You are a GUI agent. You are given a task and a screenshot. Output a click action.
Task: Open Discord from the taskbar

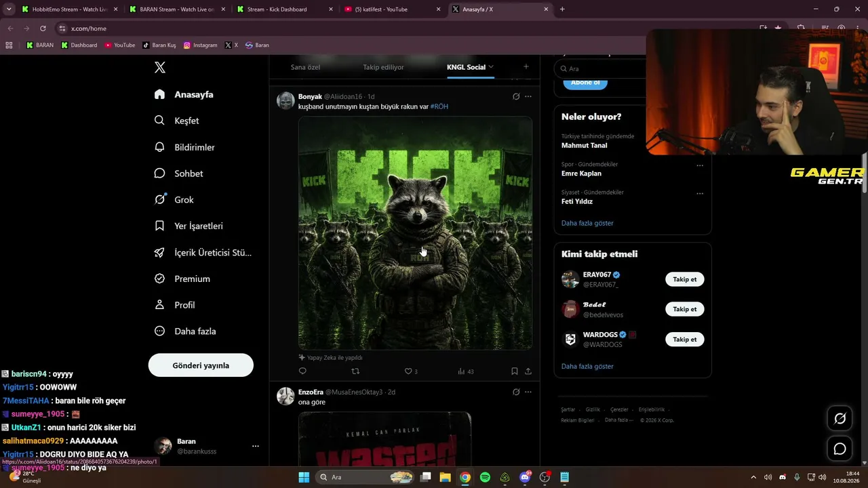[x=525, y=477]
